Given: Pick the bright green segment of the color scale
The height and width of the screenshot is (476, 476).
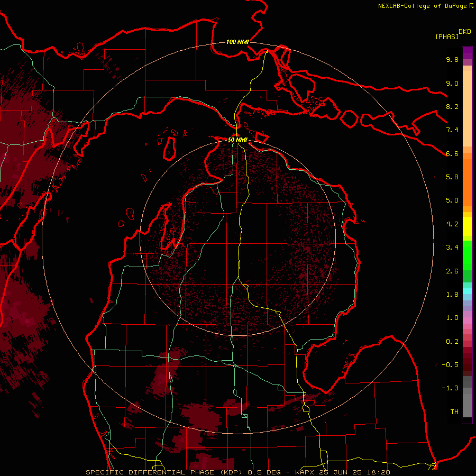Looking at the screenshot, I should pyautogui.click(x=467, y=255).
